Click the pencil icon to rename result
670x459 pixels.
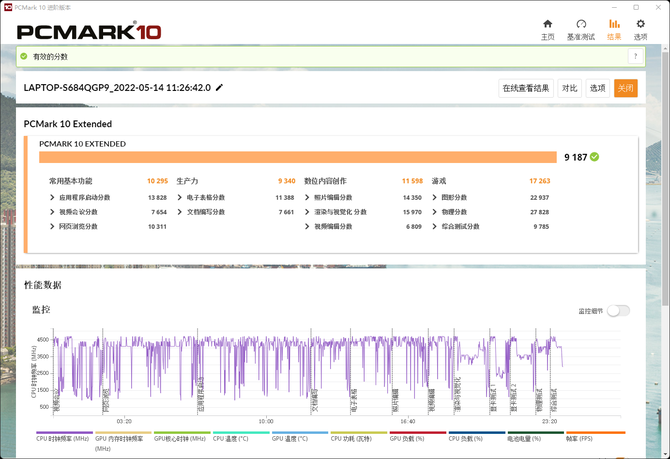(220, 88)
